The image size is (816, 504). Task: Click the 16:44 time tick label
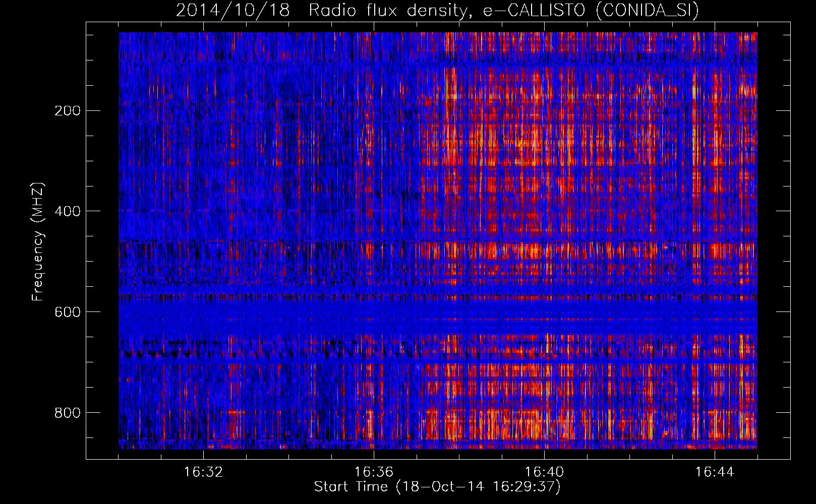click(x=715, y=472)
